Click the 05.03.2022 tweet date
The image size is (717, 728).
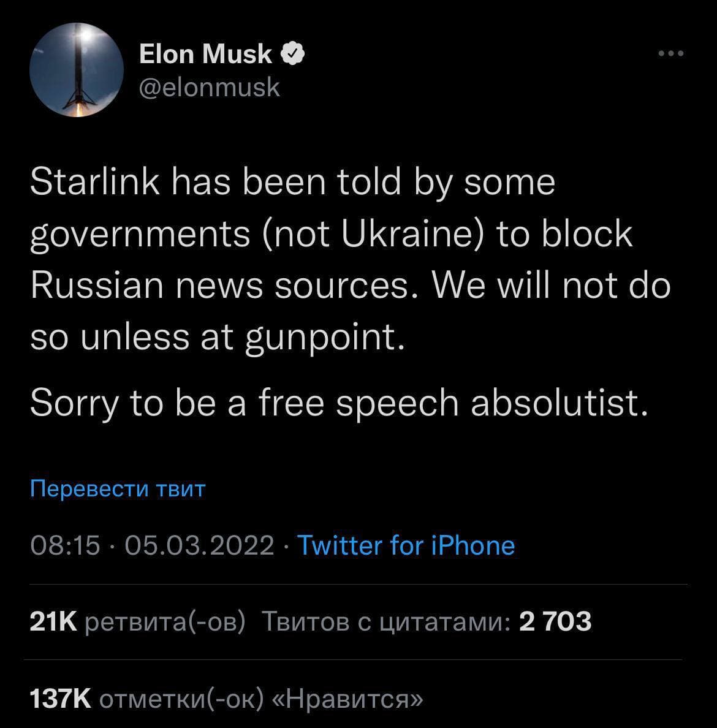point(199,545)
